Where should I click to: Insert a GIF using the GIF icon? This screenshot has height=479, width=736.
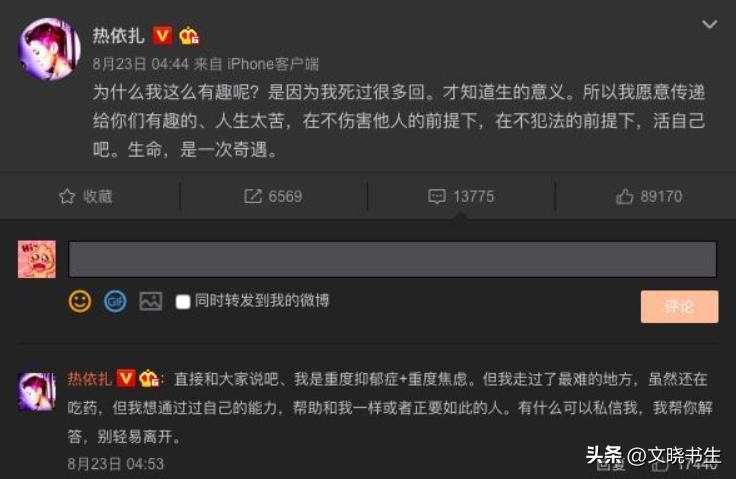click(x=115, y=301)
